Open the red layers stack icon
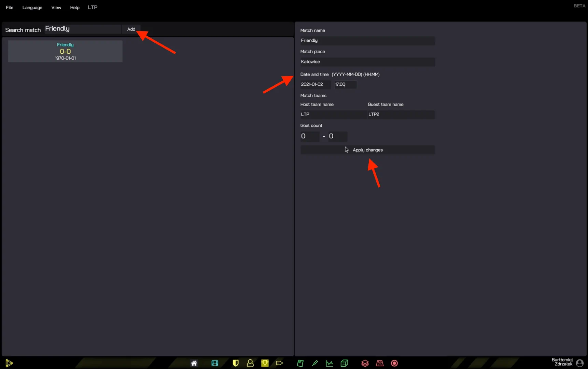Viewport: 588px width, 369px height. click(365, 363)
